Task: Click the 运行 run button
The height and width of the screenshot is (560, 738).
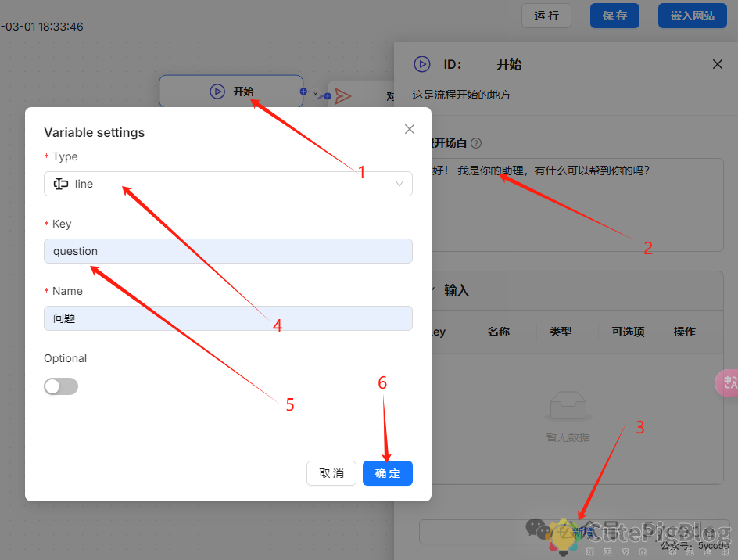Action: pos(546,16)
